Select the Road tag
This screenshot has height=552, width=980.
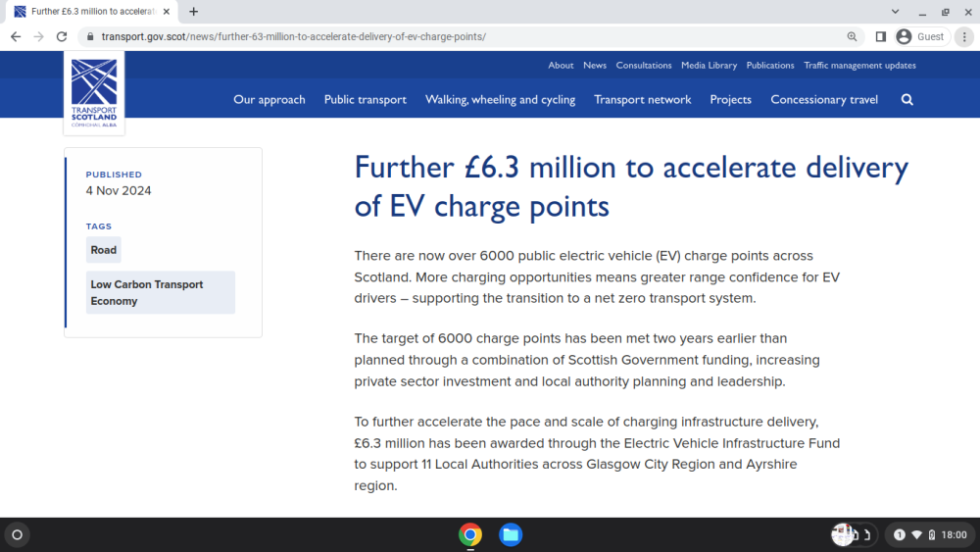click(104, 250)
